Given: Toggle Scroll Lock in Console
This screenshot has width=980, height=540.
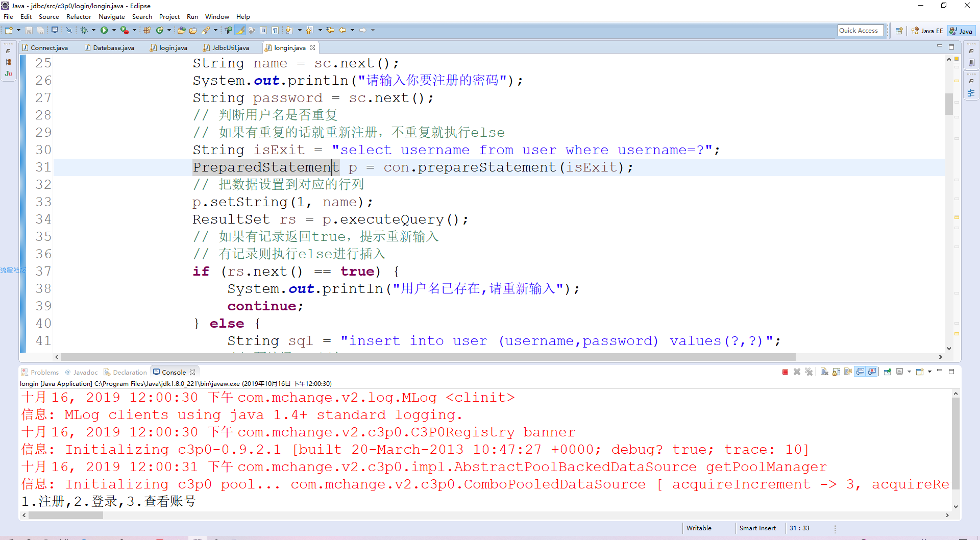Looking at the screenshot, I should click(x=836, y=372).
